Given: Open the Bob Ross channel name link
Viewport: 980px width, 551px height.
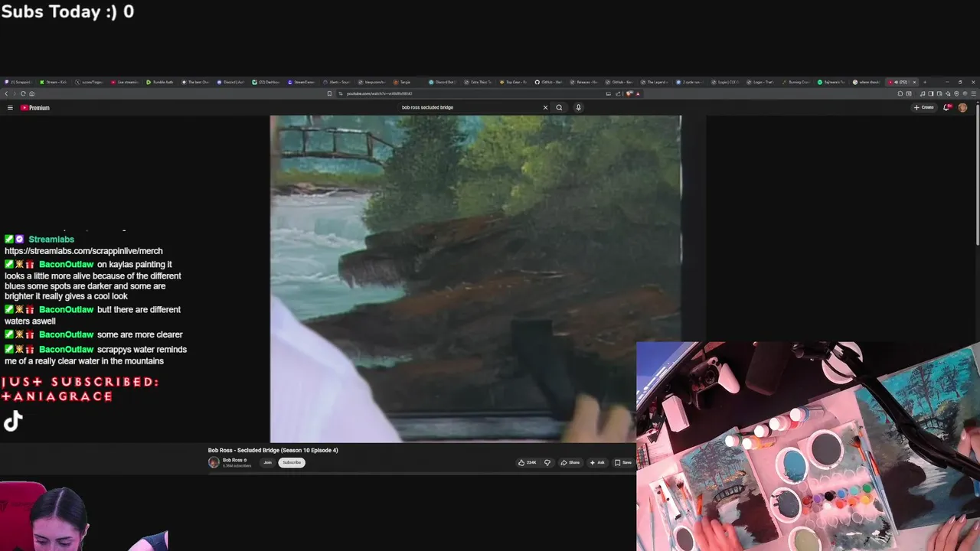Looking at the screenshot, I should (x=233, y=460).
